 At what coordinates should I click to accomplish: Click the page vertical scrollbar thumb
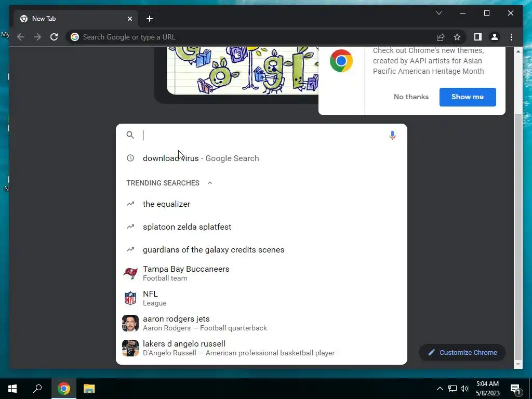[x=518, y=236]
